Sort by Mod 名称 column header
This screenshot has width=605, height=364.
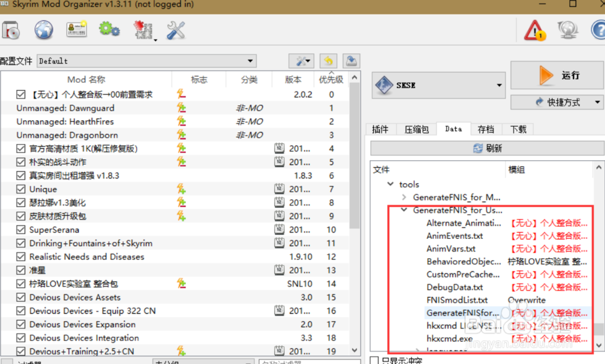(87, 79)
